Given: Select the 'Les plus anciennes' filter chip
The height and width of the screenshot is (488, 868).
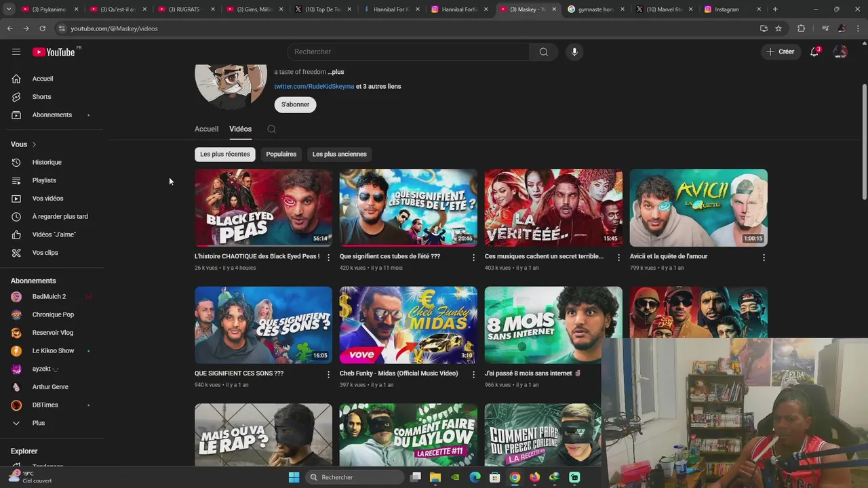Looking at the screenshot, I should point(339,154).
